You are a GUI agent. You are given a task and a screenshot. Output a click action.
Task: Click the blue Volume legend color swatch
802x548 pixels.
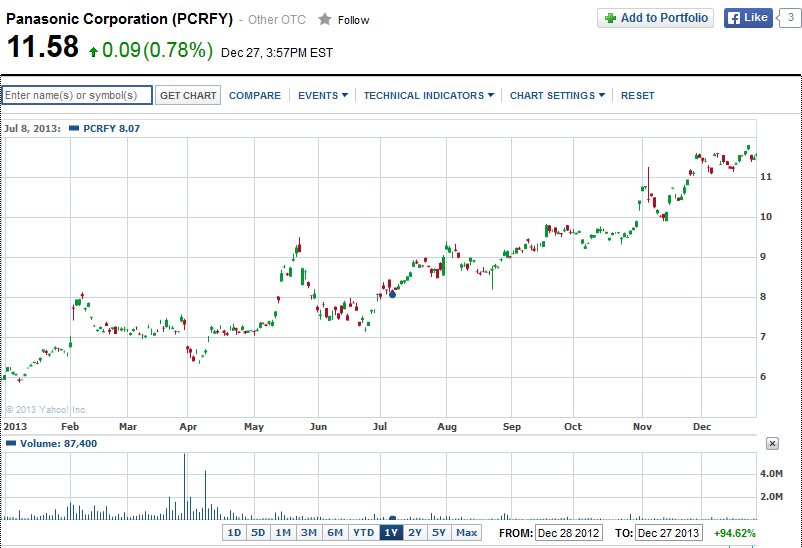pyautogui.click(x=11, y=443)
